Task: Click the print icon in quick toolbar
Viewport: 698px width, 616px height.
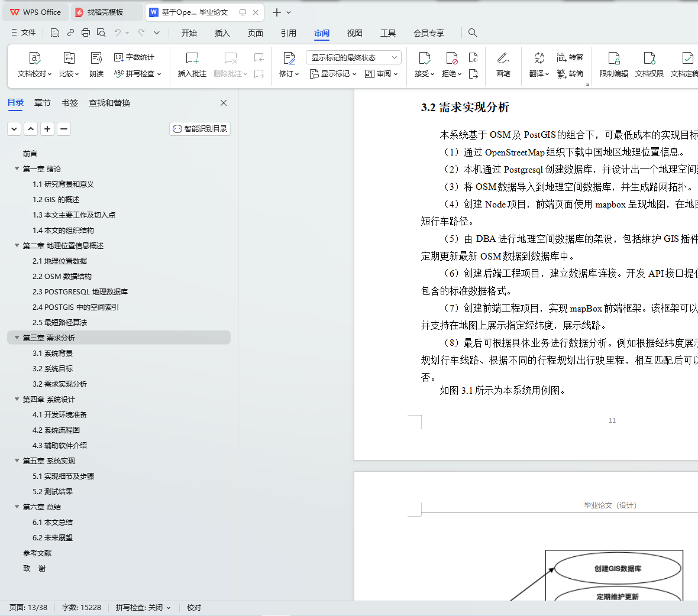Action: (85, 33)
